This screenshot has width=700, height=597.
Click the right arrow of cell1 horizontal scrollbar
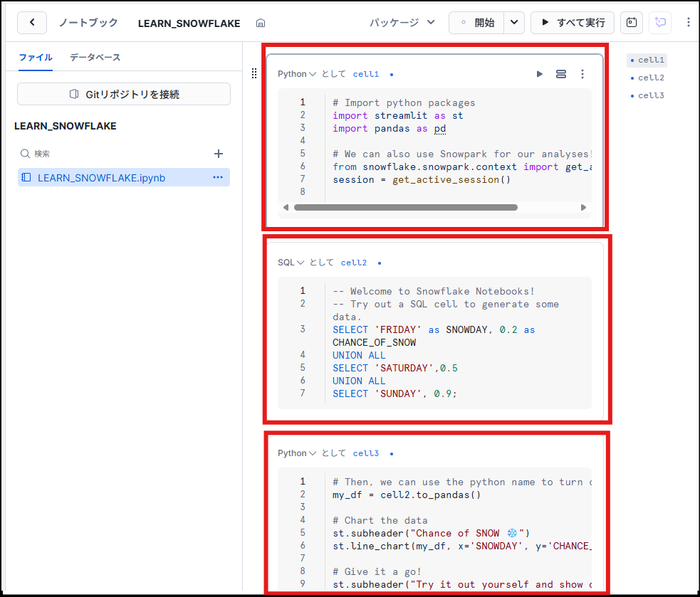(583, 208)
